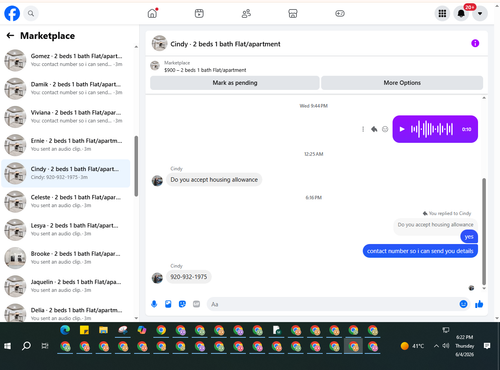
Task: Open Gomez conversation
Action: pyautogui.click(x=66, y=60)
